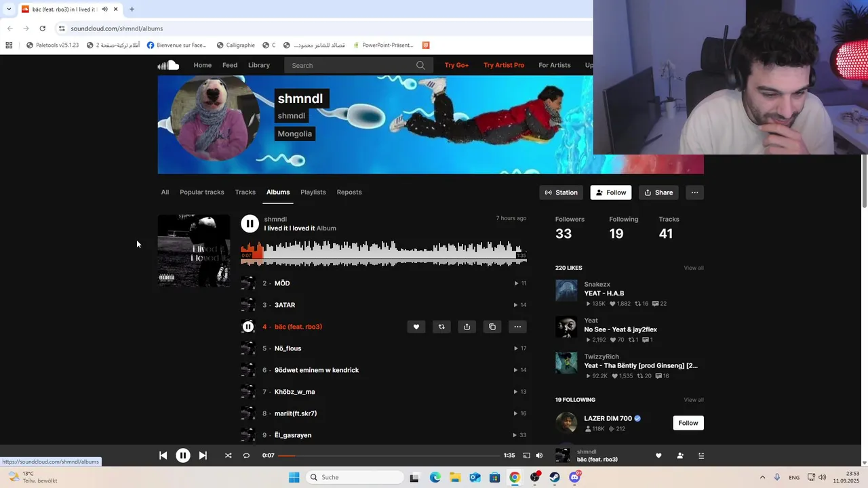Open the For Artists link
868x488 pixels.
click(555, 65)
